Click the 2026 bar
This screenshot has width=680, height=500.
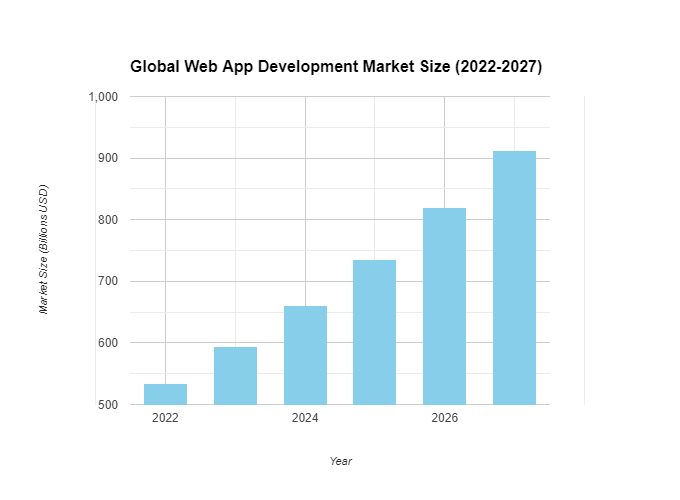[445, 306]
